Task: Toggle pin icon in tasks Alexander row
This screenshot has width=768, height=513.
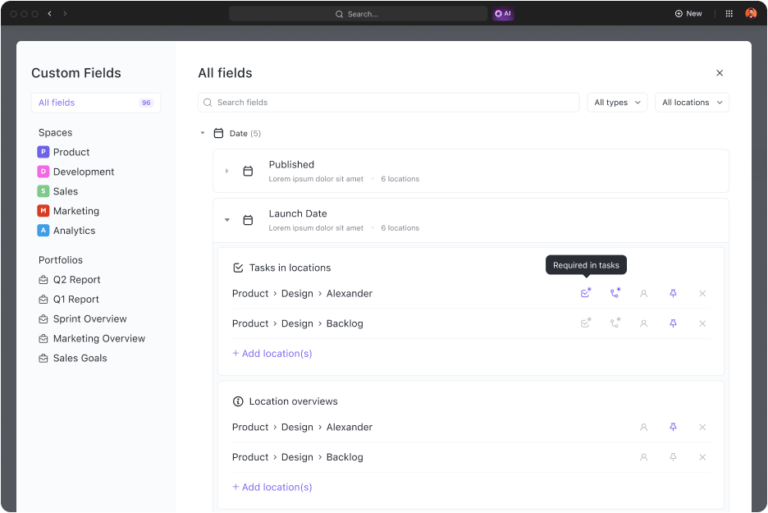Action: 673,293
